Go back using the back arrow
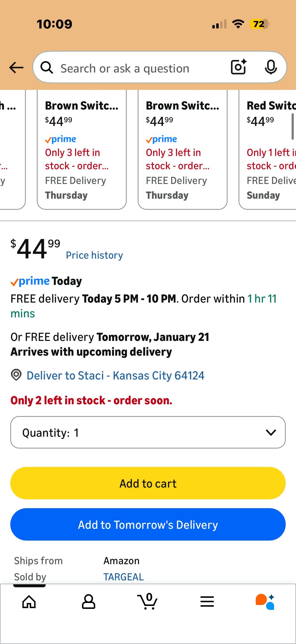This screenshot has height=644, width=296. click(x=16, y=67)
